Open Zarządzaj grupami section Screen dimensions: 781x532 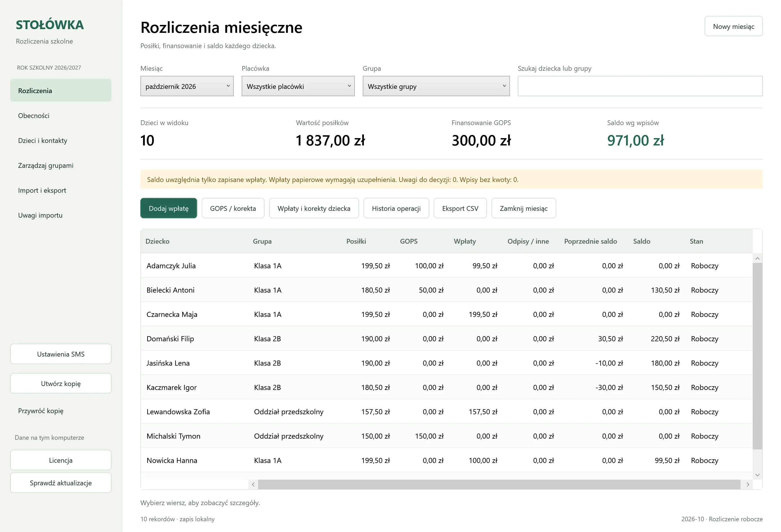61,165
